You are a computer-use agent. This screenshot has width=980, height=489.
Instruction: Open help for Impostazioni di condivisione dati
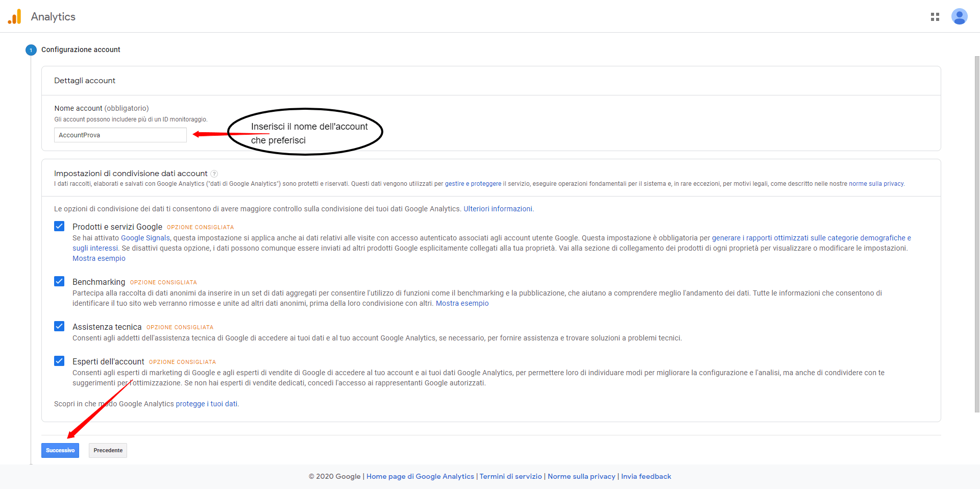click(x=215, y=174)
